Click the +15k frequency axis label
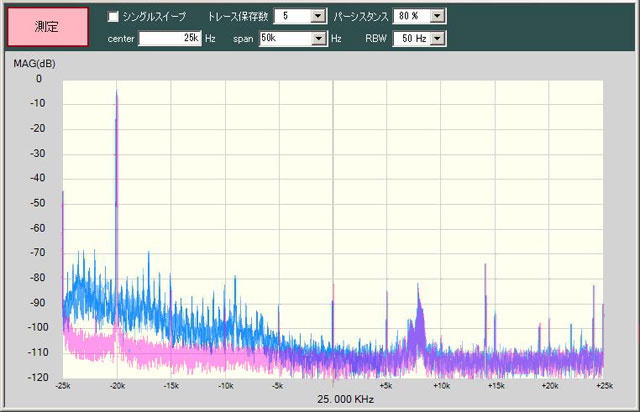640x412 pixels. (x=496, y=385)
